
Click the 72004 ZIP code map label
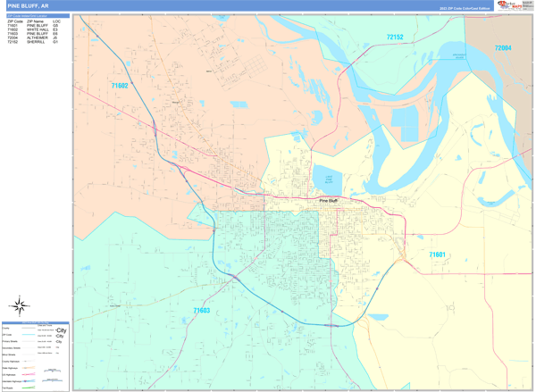(x=503, y=48)
